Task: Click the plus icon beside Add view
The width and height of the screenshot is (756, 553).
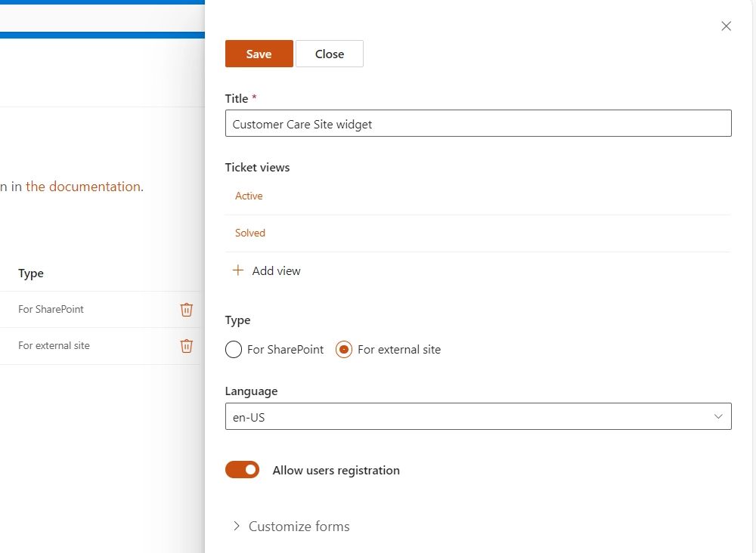Action: tap(238, 270)
